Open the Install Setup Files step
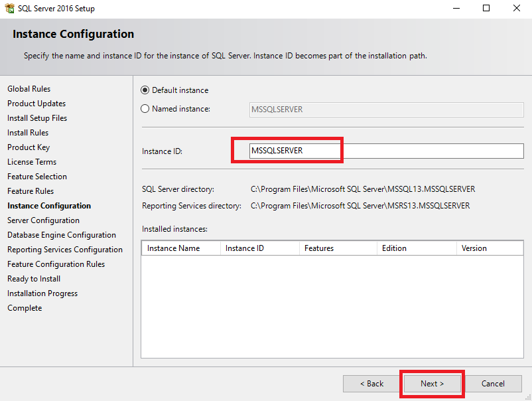This screenshot has width=532, height=401. coord(37,118)
